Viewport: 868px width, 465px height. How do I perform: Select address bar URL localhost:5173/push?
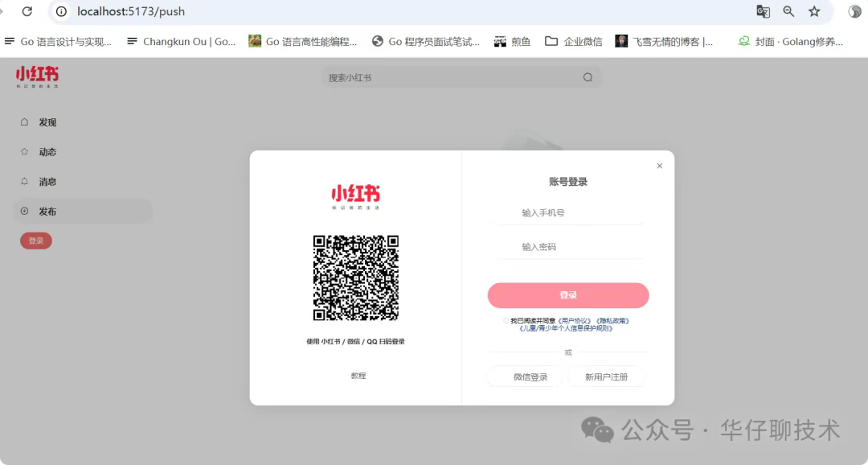pyautogui.click(x=131, y=11)
